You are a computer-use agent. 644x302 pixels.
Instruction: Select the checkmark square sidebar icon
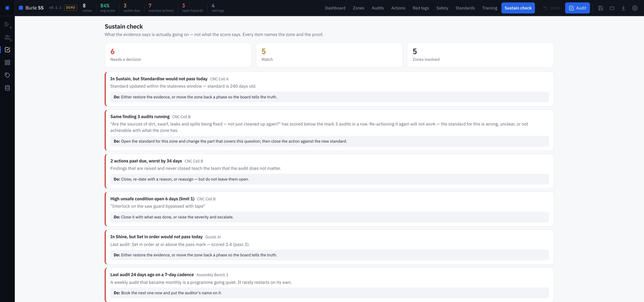pyautogui.click(x=8, y=50)
